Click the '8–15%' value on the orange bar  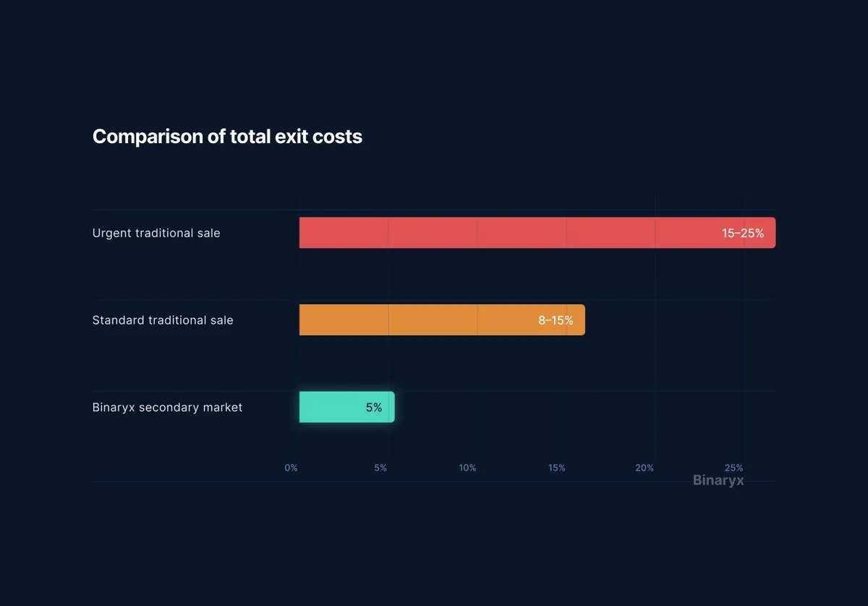556,320
